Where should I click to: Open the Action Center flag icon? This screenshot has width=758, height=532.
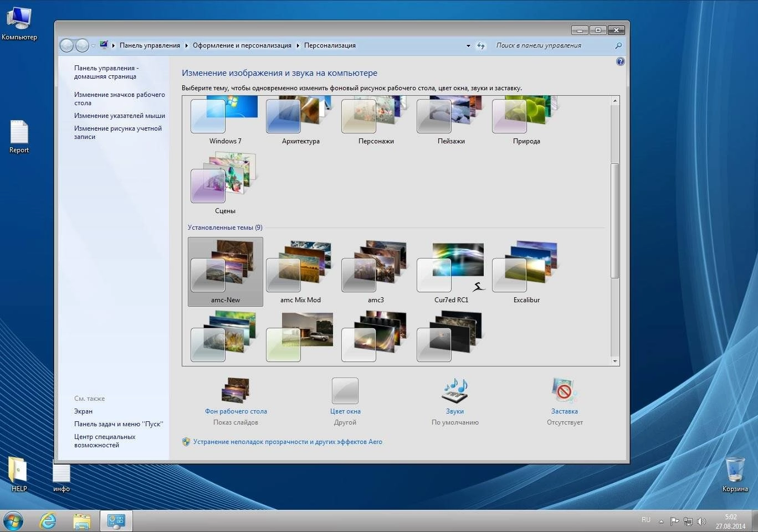pos(674,521)
